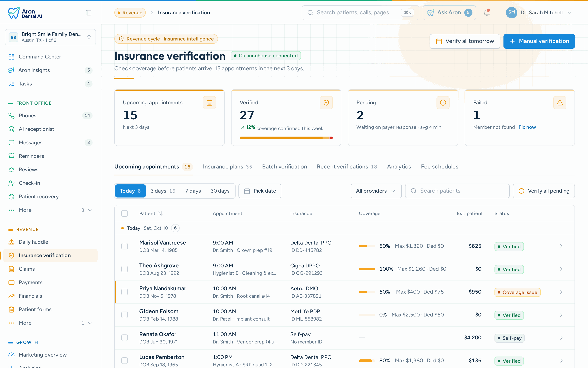Open Claims in the sidebar
The image size is (588, 368).
tap(51, 269)
